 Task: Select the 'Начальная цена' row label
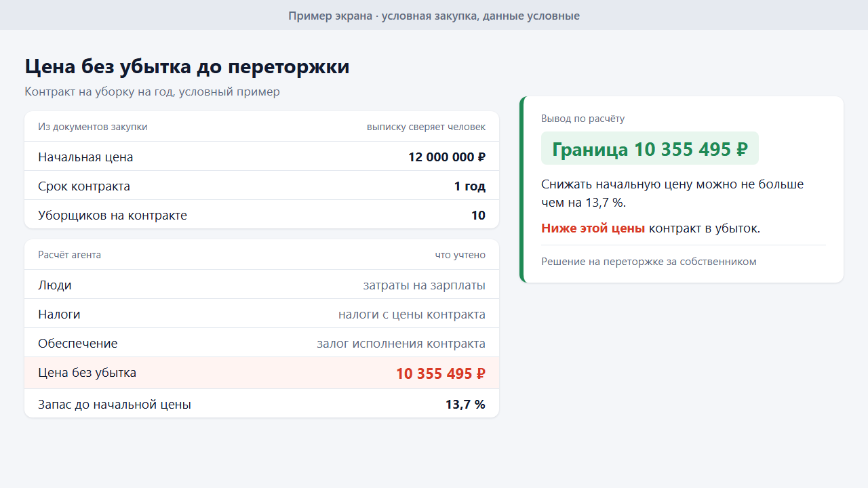(85, 157)
